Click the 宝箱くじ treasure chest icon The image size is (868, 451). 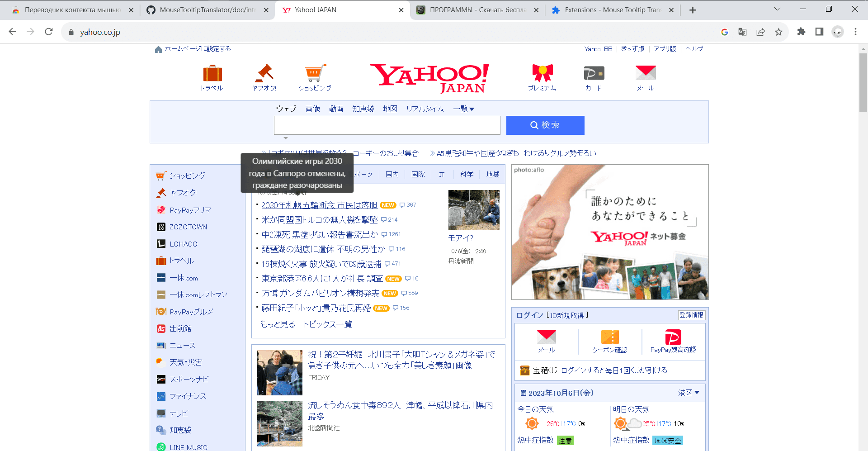point(524,370)
